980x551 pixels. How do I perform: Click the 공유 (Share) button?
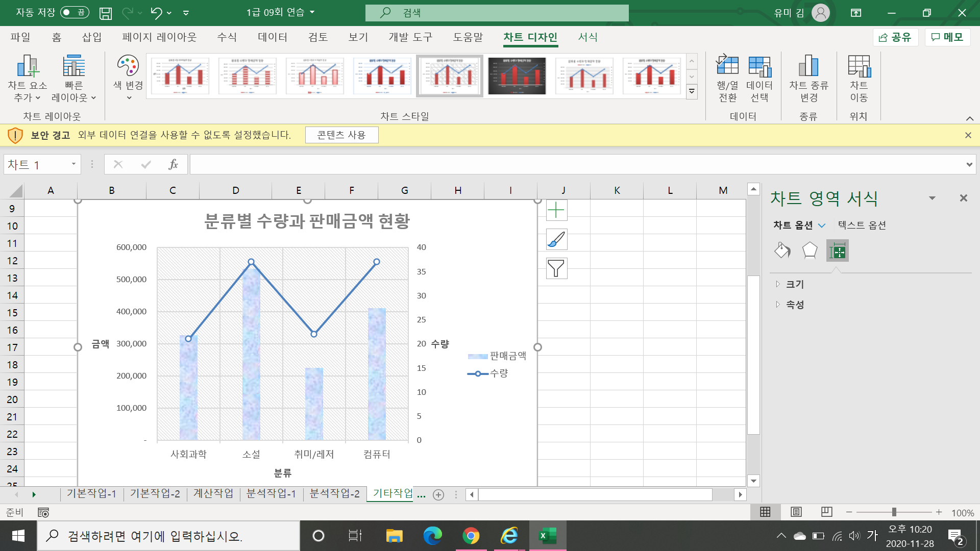[895, 37]
